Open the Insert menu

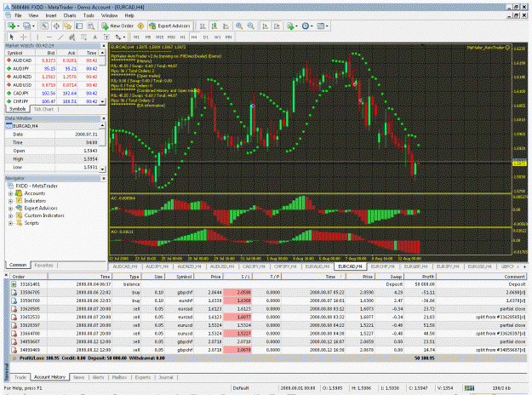[x=51, y=15]
